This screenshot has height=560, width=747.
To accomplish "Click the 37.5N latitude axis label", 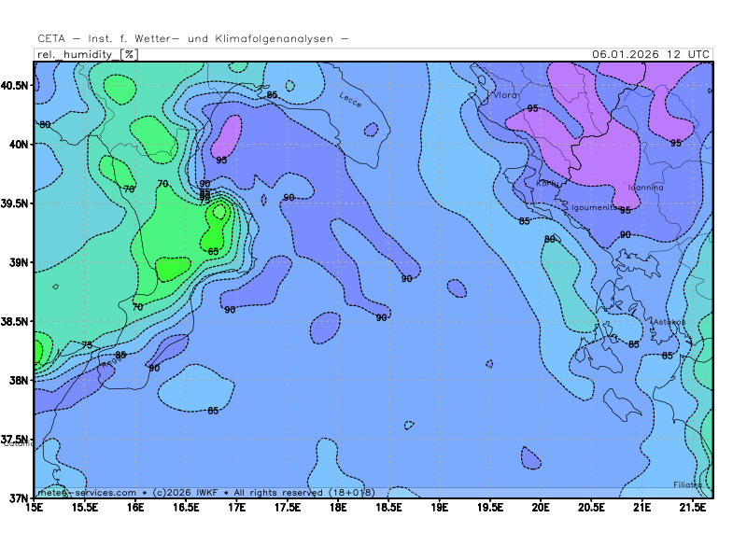I will point(16,440).
